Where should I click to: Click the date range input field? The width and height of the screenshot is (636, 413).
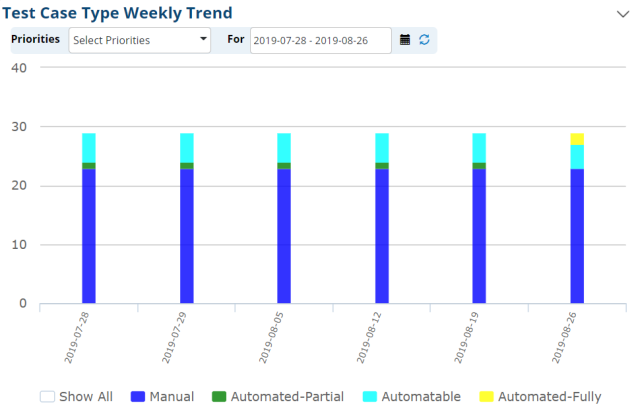(320, 40)
